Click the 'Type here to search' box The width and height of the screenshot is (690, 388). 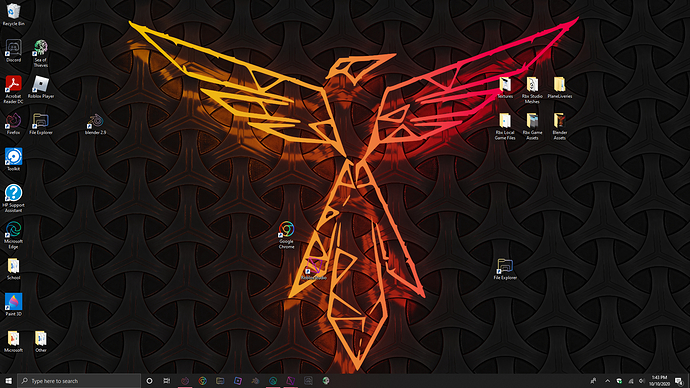click(79, 381)
